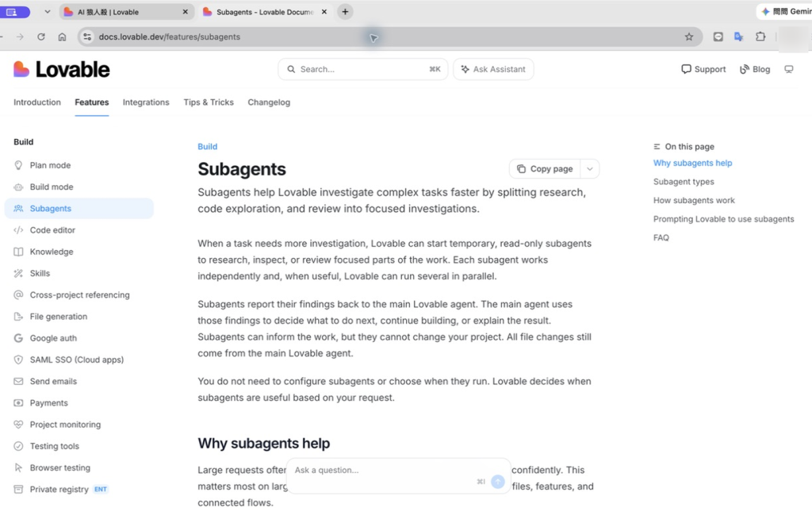Click the Skills wand icon
812x508 pixels.
pyautogui.click(x=19, y=273)
